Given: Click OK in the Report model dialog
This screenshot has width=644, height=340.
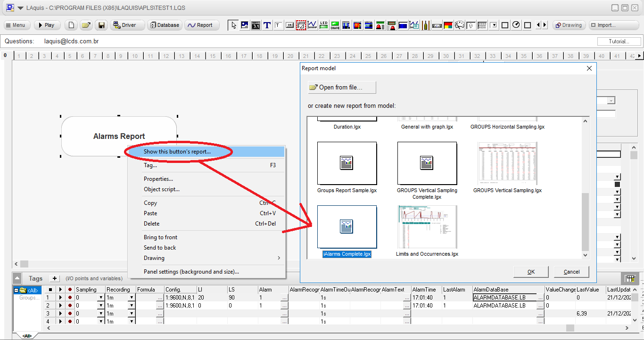Looking at the screenshot, I should coord(531,272).
